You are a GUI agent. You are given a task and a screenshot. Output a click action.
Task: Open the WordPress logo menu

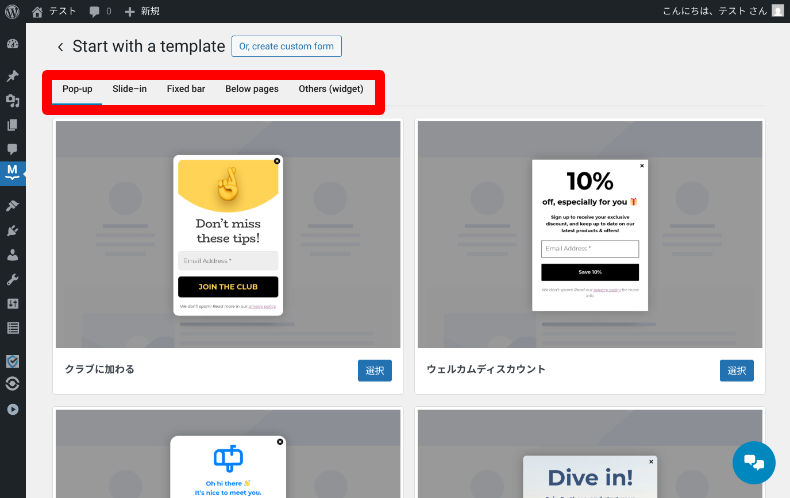[x=12, y=11]
